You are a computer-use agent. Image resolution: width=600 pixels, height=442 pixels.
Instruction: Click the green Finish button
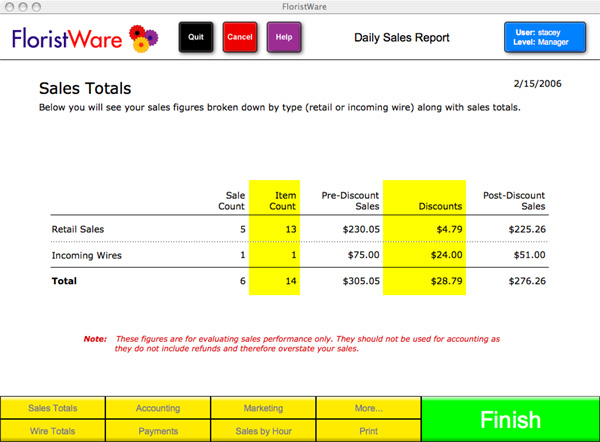point(510,419)
